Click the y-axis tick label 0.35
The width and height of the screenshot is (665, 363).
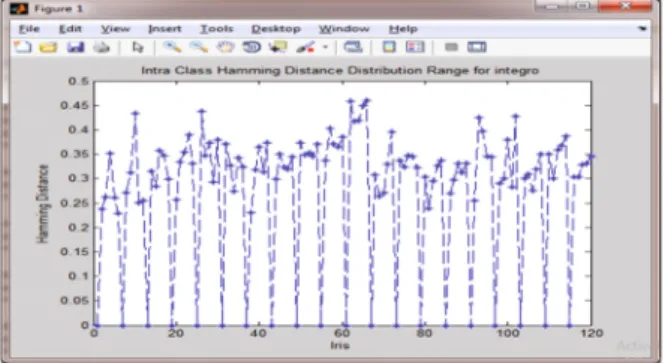pyautogui.click(x=74, y=154)
